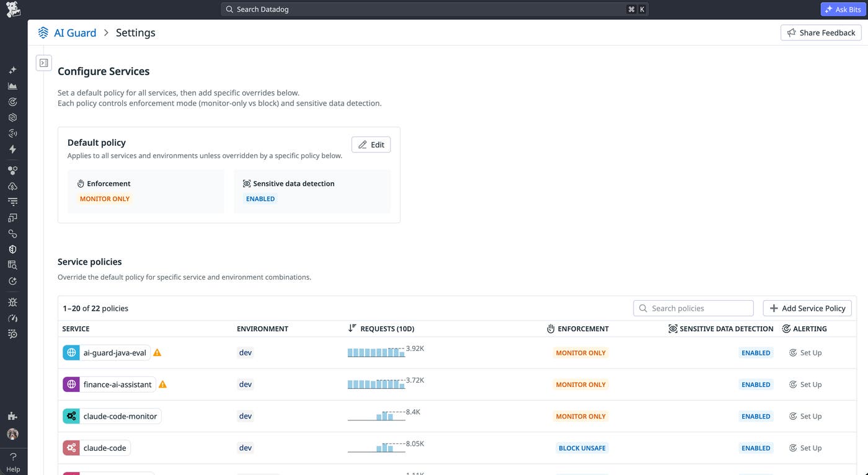Click the ENVIRONMENT column header

[262, 329]
